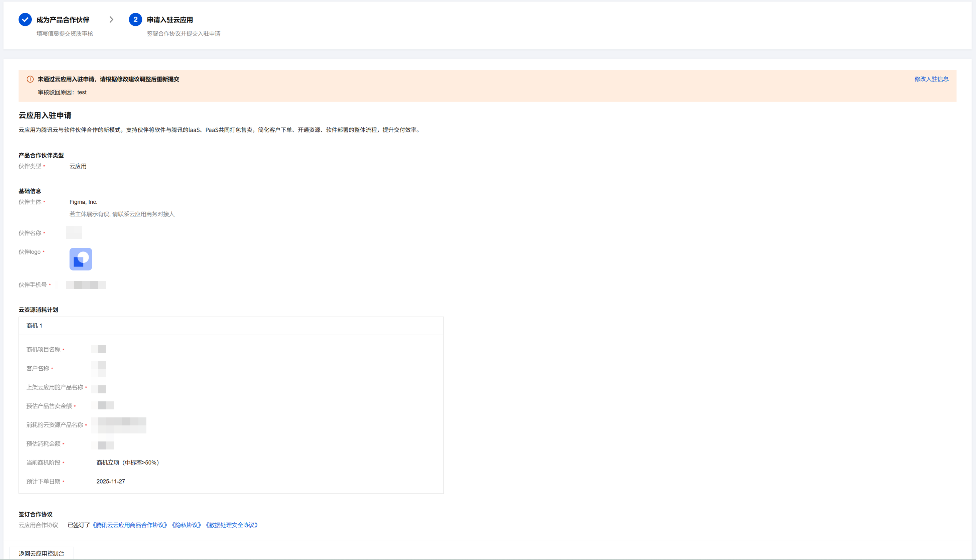Click the 审核驳回原因 test text
The image size is (976, 560).
coord(63,92)
